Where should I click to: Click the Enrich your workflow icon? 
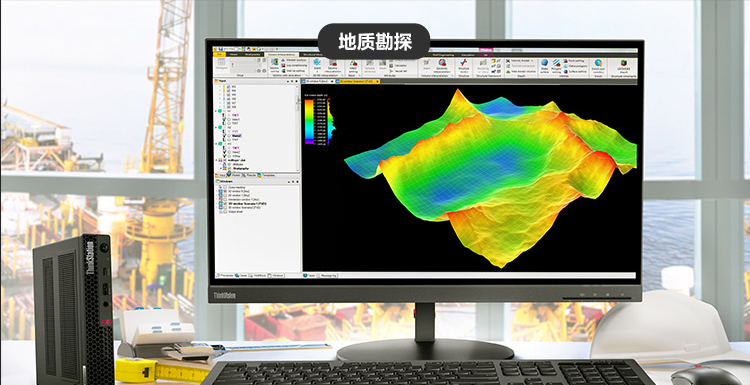pyautogui.click(x=598, y=62)
